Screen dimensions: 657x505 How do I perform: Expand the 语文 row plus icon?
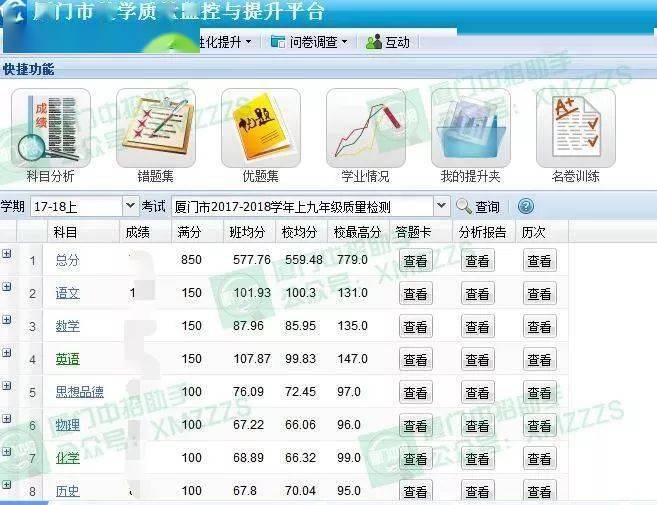7,287
